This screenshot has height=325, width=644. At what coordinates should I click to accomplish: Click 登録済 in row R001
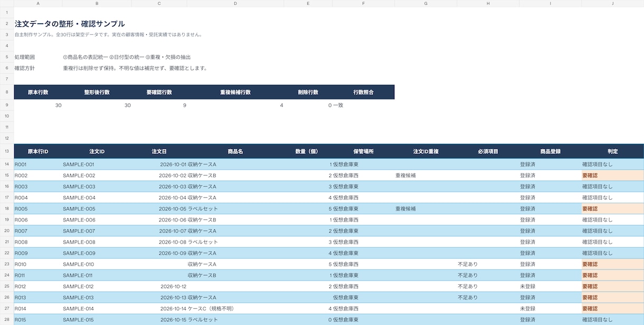528,164
